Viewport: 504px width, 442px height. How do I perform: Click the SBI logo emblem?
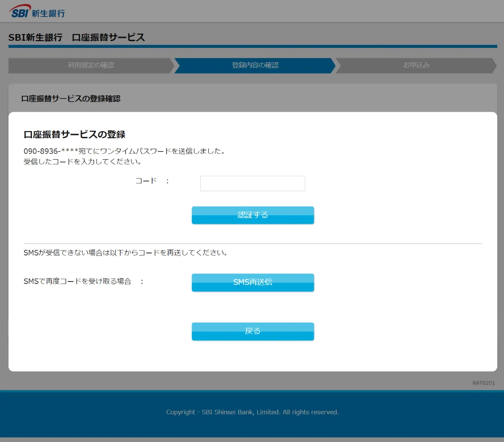[x=20, y=11]
